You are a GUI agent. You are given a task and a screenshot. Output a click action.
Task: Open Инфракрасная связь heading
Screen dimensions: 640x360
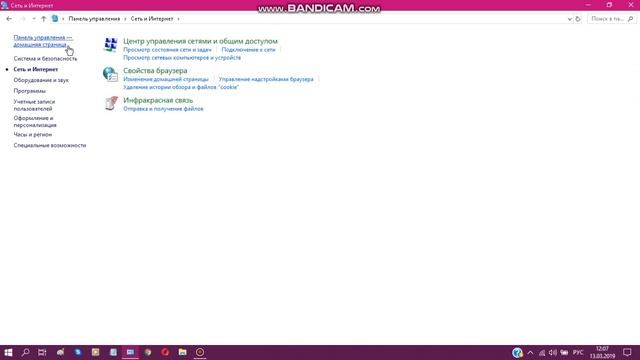[158, 100]
